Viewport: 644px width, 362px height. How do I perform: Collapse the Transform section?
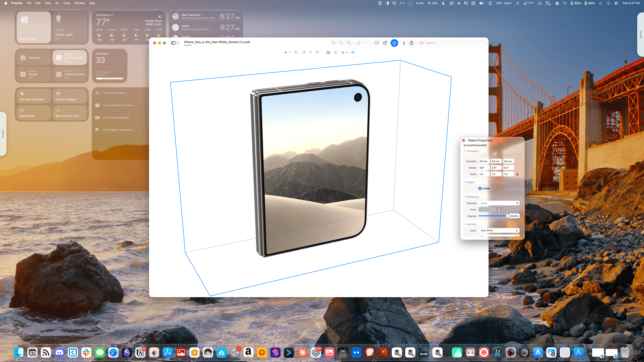click(465, 151)
